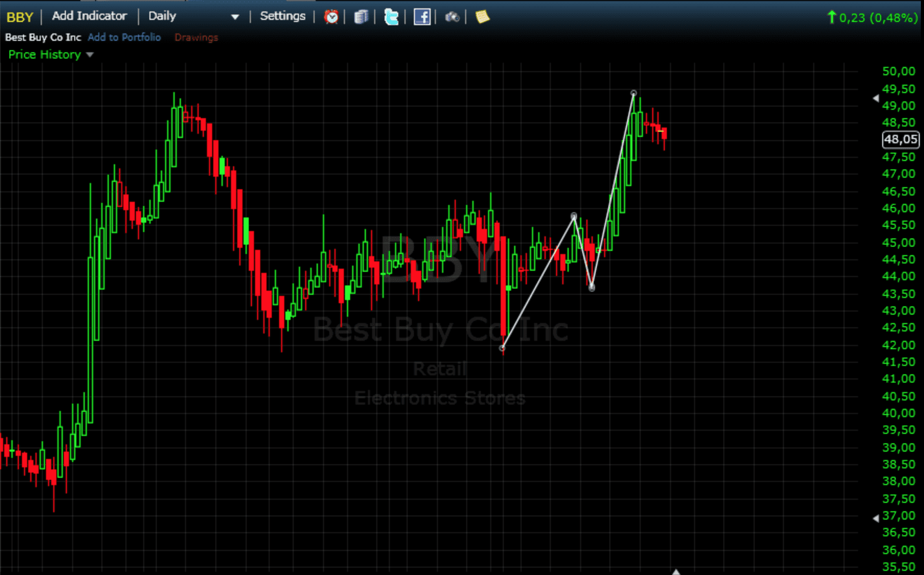
Task: Share chart via Facebook icon
Action: (x=422, y=17)
